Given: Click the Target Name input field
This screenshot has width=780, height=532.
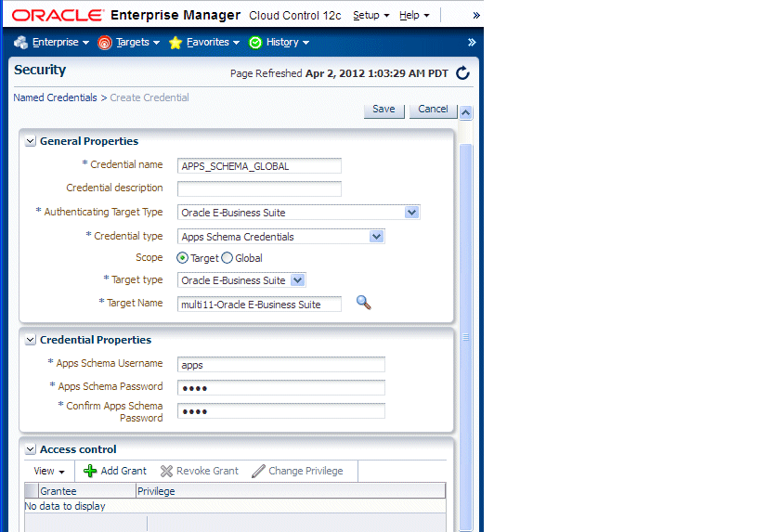Looking at the screenshot, I should click(259, 305).
